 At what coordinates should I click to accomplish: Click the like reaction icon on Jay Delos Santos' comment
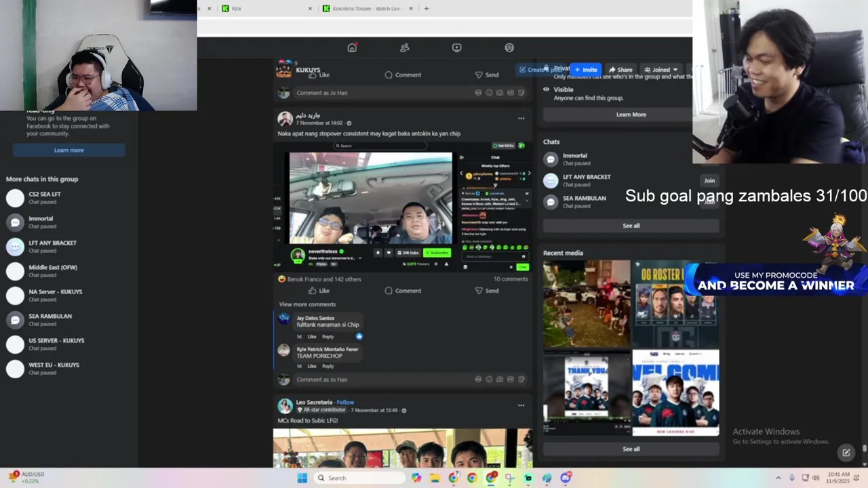click(x=359, y=336)
